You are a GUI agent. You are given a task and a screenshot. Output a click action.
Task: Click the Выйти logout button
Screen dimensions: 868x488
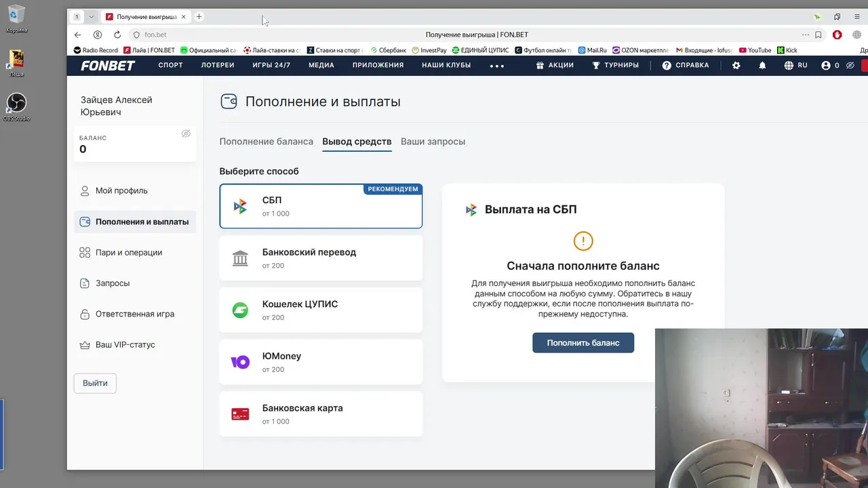[95, 383]
